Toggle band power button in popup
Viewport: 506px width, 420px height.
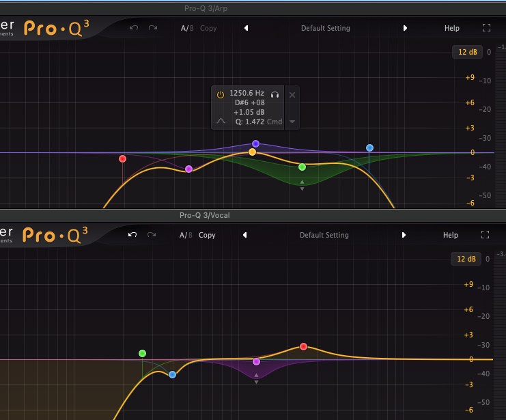[221, 95]
